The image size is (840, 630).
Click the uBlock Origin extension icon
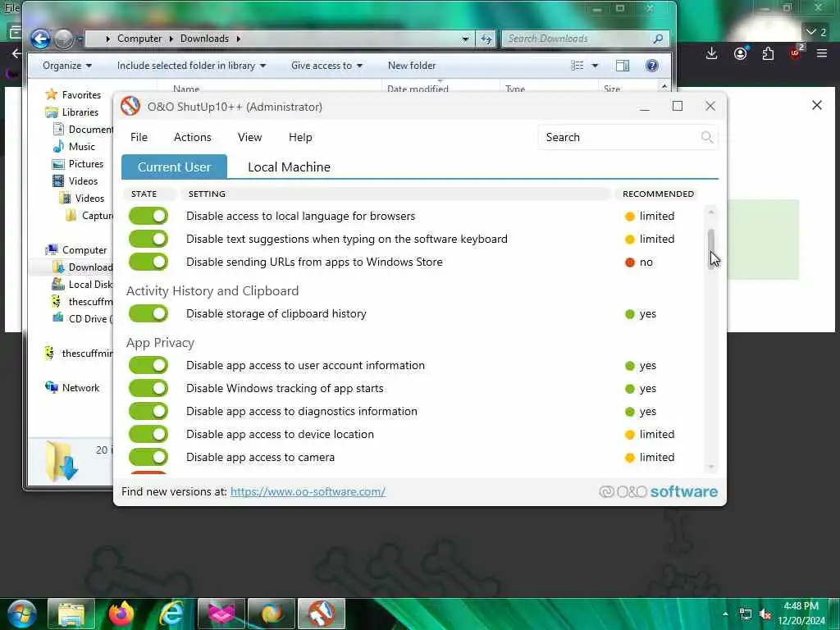796,52
